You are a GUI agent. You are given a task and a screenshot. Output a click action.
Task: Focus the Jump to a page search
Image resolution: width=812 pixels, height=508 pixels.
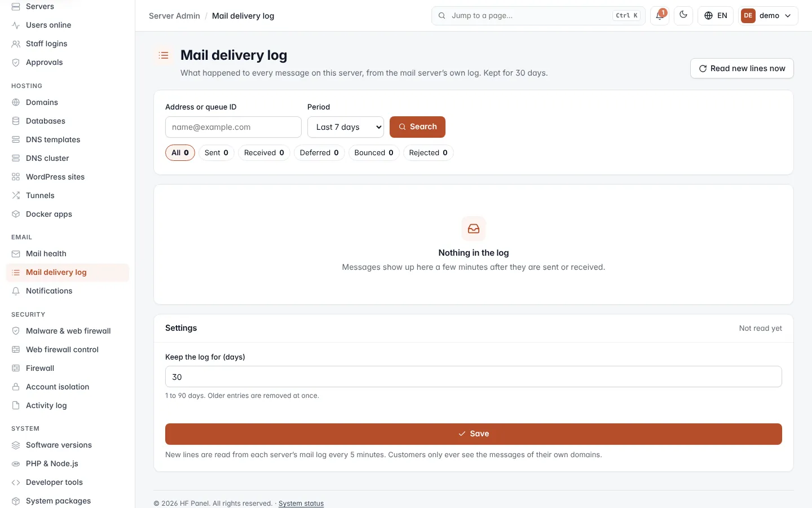tap(539, 16)
